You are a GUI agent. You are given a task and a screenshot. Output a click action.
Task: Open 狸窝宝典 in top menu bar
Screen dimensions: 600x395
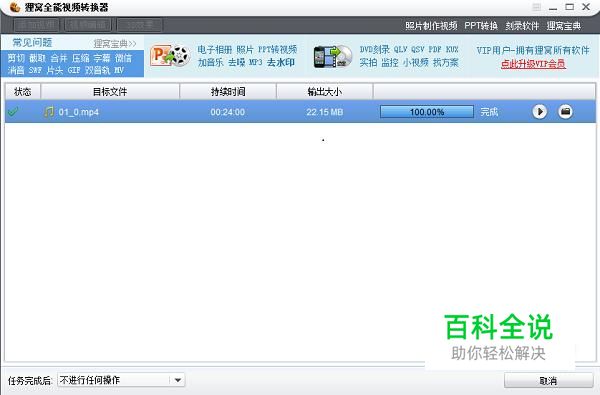point(564,26)
